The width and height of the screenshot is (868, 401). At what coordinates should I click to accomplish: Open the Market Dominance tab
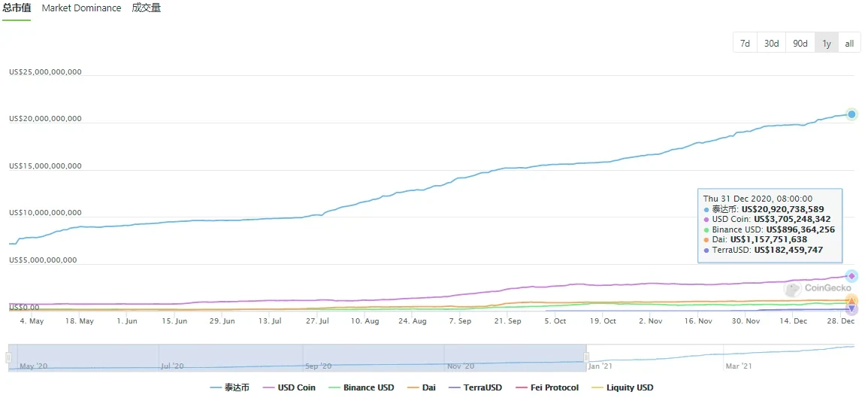tap(81, 8)
